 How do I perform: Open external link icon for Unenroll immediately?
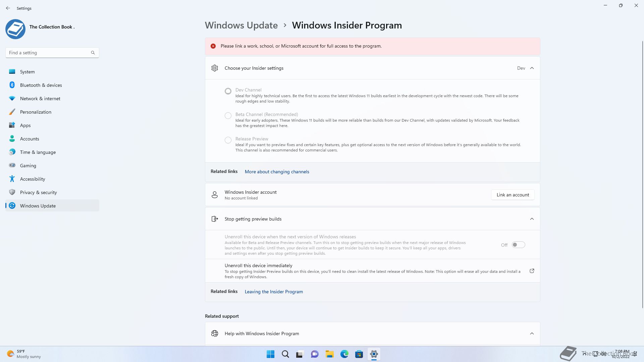click(x=532, y=271)
